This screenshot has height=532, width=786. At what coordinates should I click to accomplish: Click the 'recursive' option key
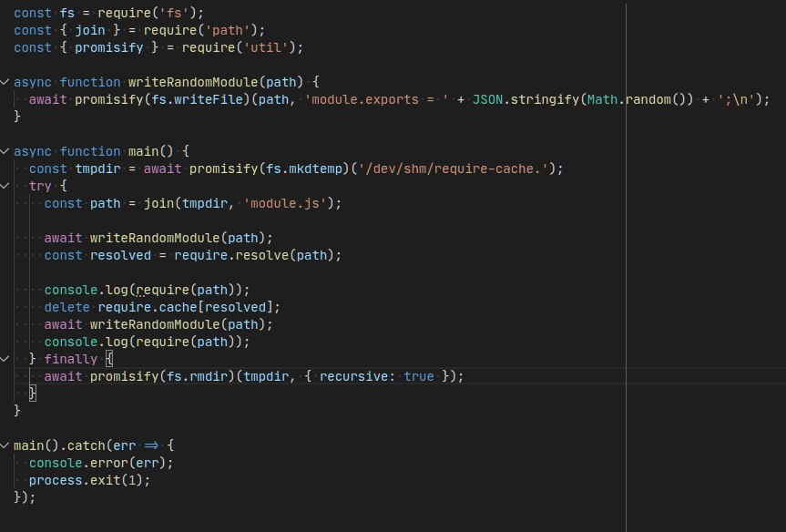pyautogui.click(x=353, y=376)
